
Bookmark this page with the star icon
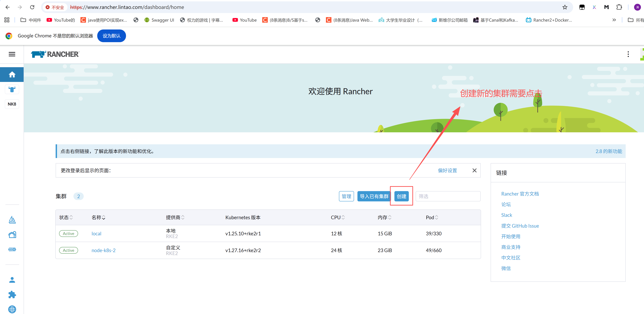[x=565, y=7]
